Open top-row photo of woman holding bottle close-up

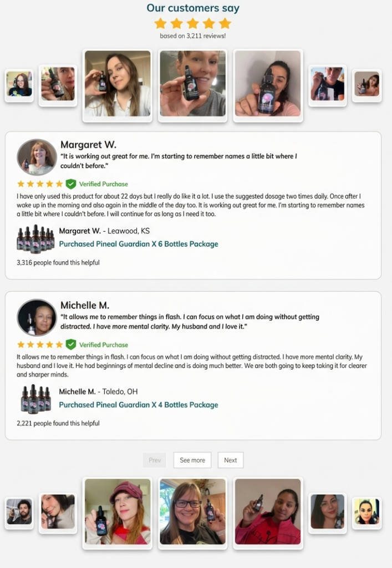268,84
